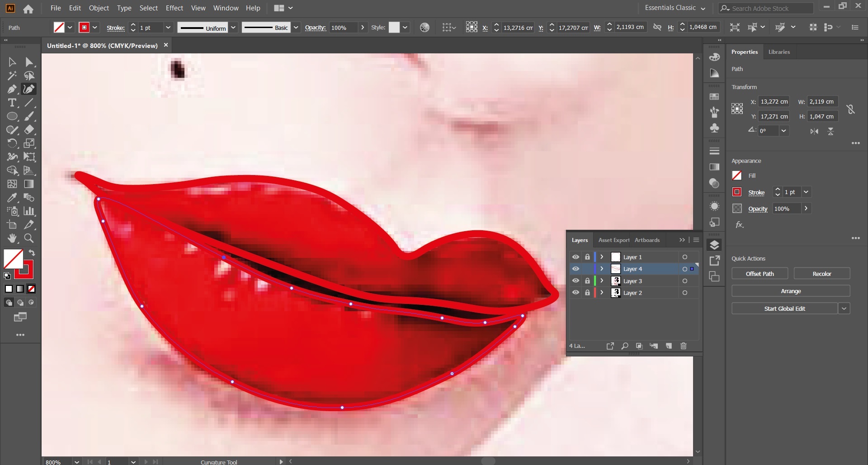
Task: Select the Zoom tool
Action: (x=29, y=238)
